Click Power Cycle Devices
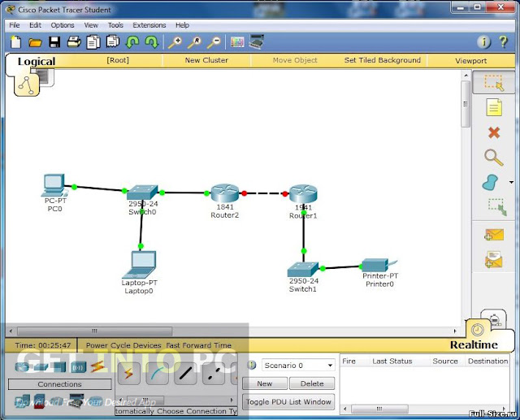The image size is (520, 420). pyautogui.click(x=123, y=345)
